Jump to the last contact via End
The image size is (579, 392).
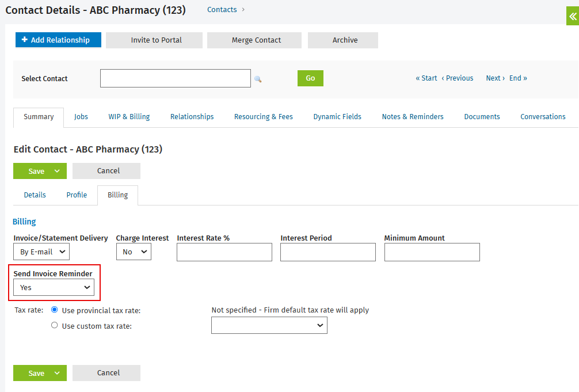point(518,78)
